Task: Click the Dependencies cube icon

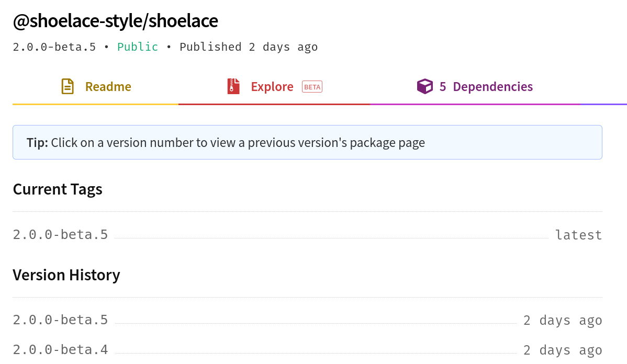Action: (x=424, y=86)
